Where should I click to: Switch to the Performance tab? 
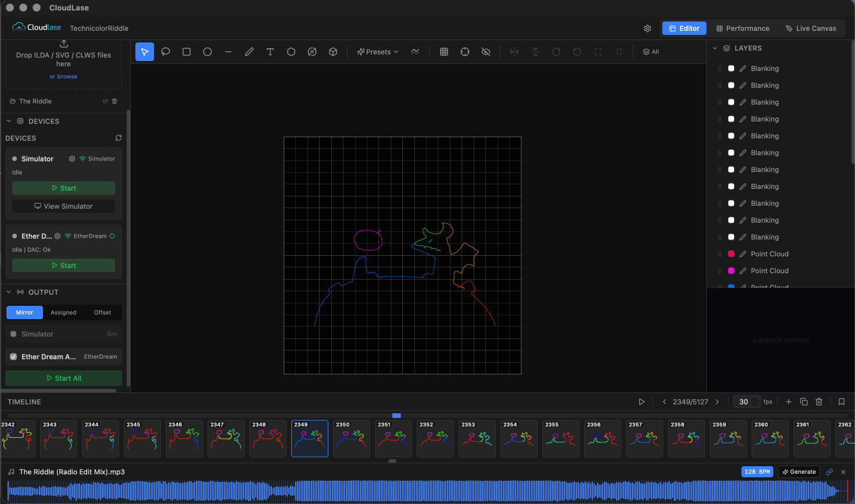[x=743, y=28]
